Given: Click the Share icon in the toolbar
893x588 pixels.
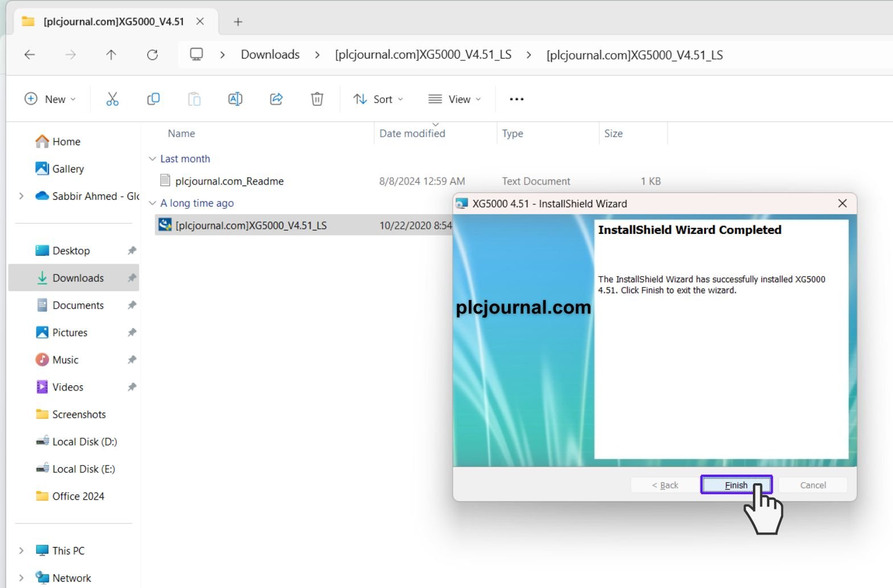Looking at the screenshot, I should click(276, 99).
